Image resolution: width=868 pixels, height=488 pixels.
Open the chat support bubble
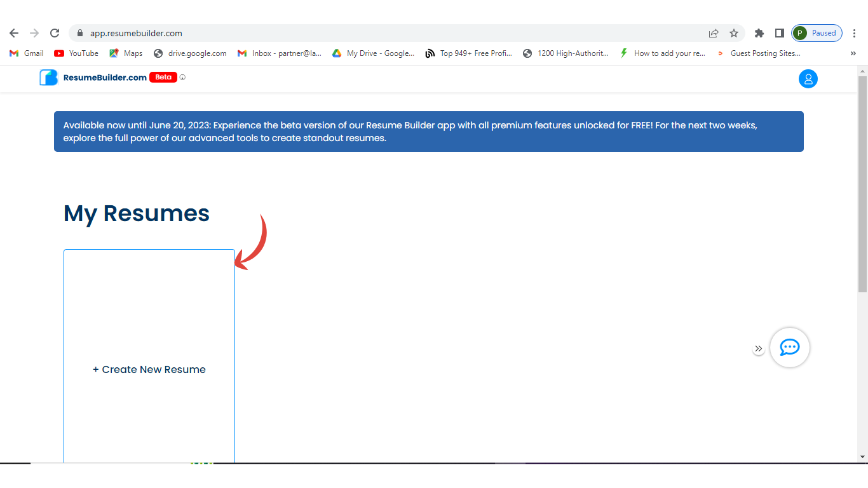tap(789, 348)
